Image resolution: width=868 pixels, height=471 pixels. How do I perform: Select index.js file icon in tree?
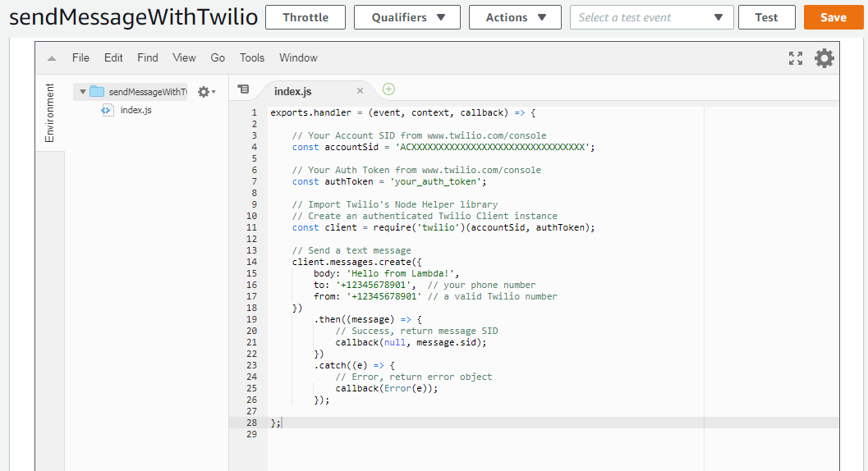click(106, 110)
